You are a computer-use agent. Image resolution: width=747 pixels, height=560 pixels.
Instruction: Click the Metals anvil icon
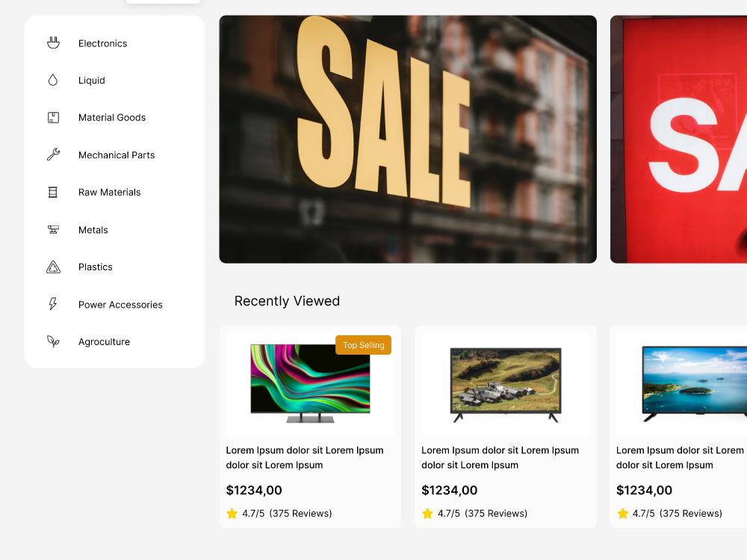click(x=53, y=229)
